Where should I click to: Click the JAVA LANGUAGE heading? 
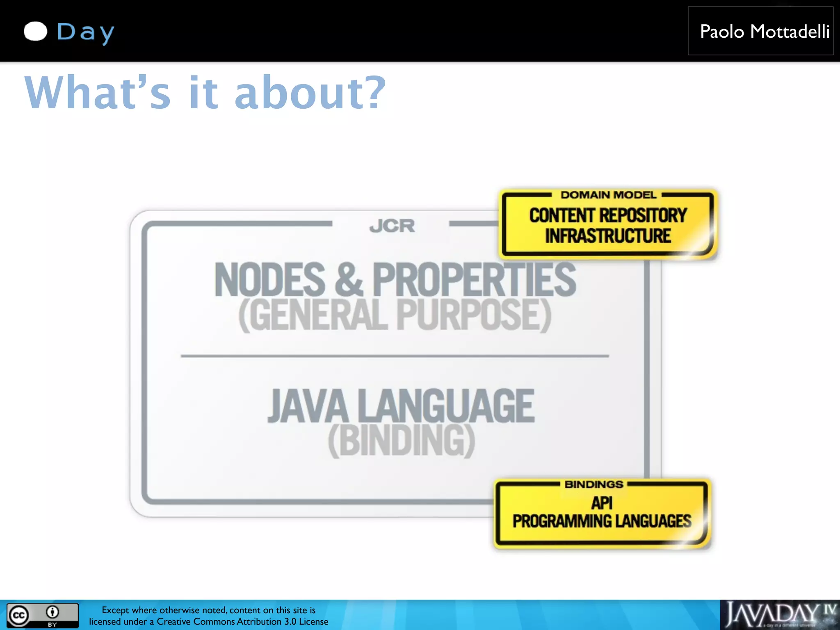(x=401, y=406)
